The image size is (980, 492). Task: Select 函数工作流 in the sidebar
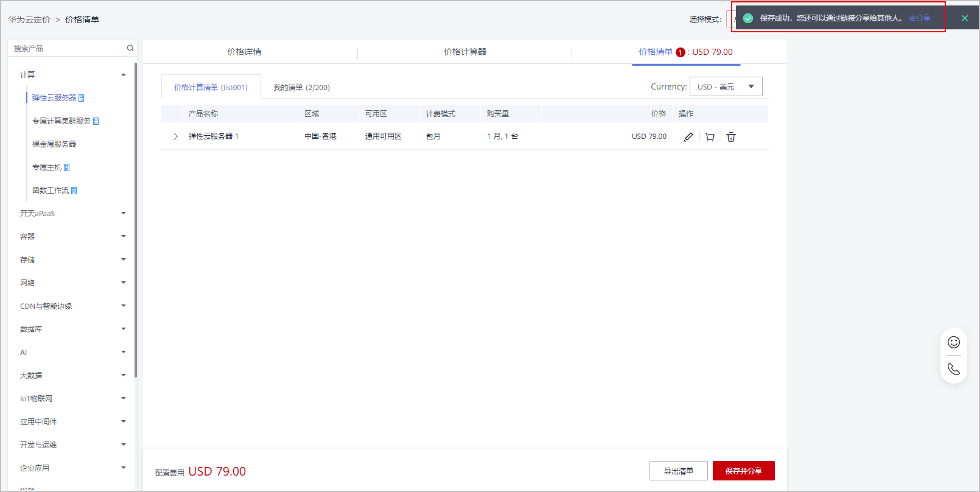pos(51,191)
